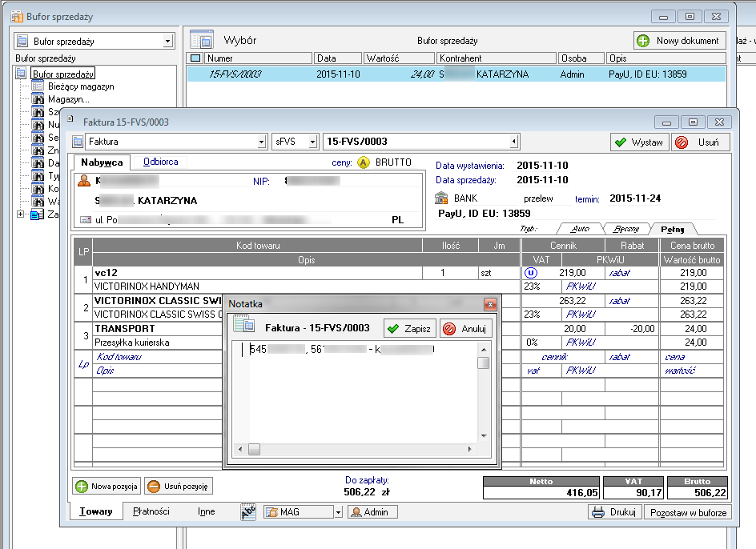This screenshot has height=549, width=756.
Task: Click the buyer person icon
Action: 84,181
